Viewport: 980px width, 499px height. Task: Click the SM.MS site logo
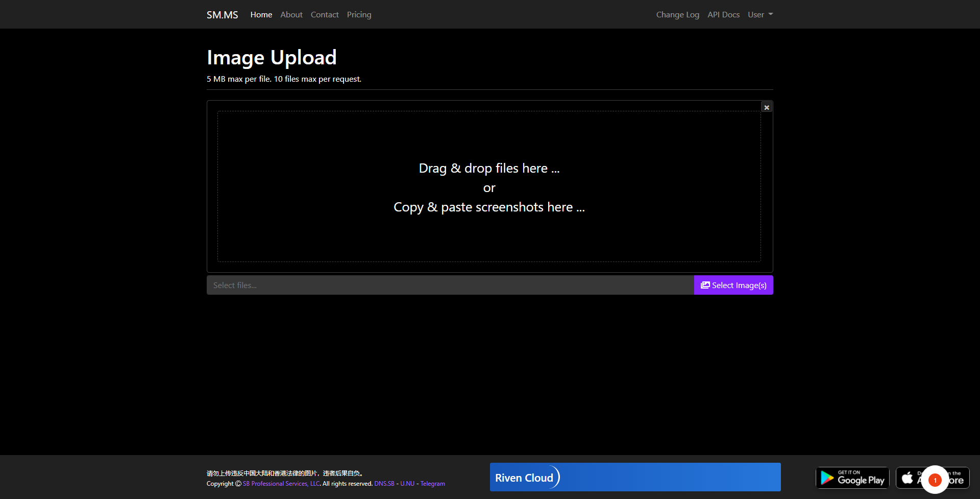click(x=222, y=15)
